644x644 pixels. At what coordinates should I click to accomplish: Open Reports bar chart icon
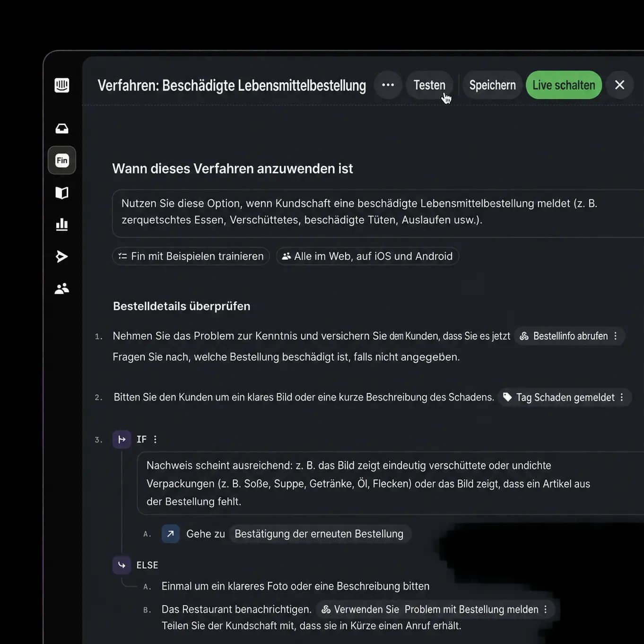coord(62,225)
